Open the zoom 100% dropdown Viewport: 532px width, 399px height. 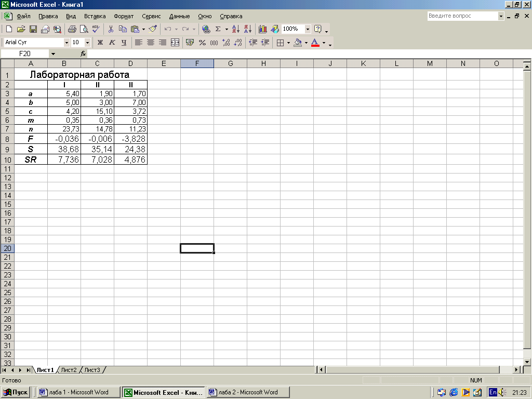(308, 29)
